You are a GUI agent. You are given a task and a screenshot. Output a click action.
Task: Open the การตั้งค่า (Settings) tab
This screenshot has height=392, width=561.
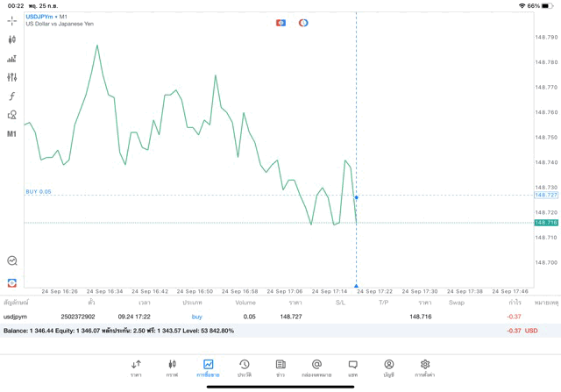(x=425, y=367)
